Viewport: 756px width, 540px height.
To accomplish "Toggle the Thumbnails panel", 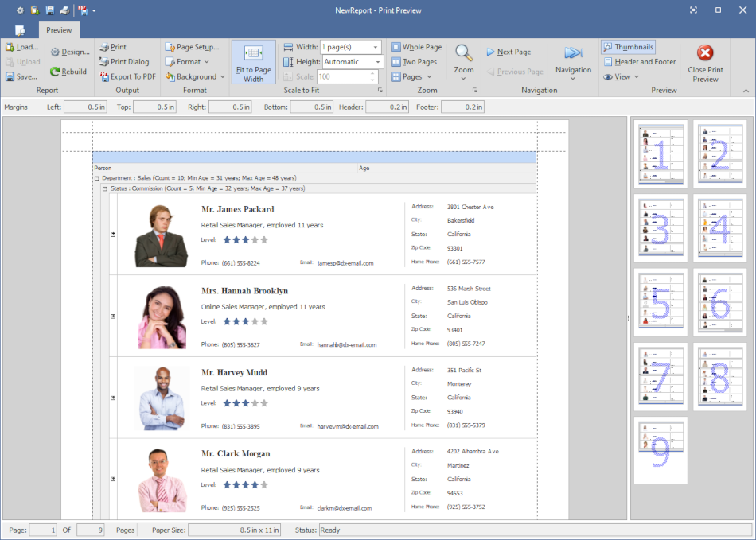I will click(x=628, y=46).
